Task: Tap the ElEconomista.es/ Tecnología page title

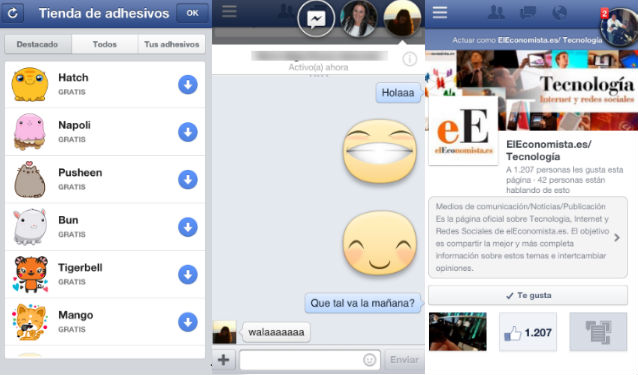Action: tap(548, 150)
